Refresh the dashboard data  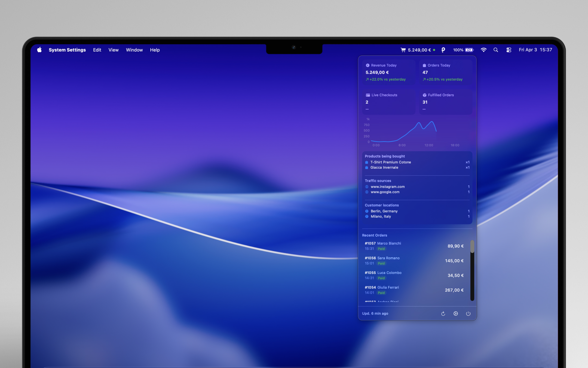(x=443, y=314)
